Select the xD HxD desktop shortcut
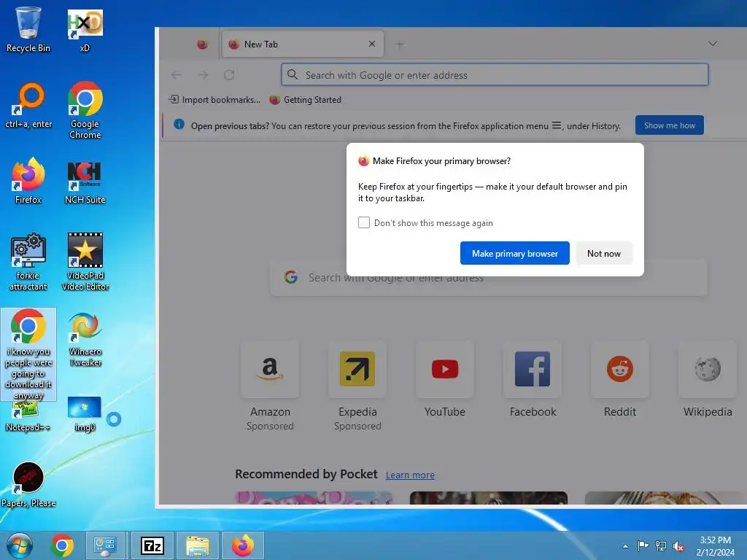747x560 pixels. point(85,29)
